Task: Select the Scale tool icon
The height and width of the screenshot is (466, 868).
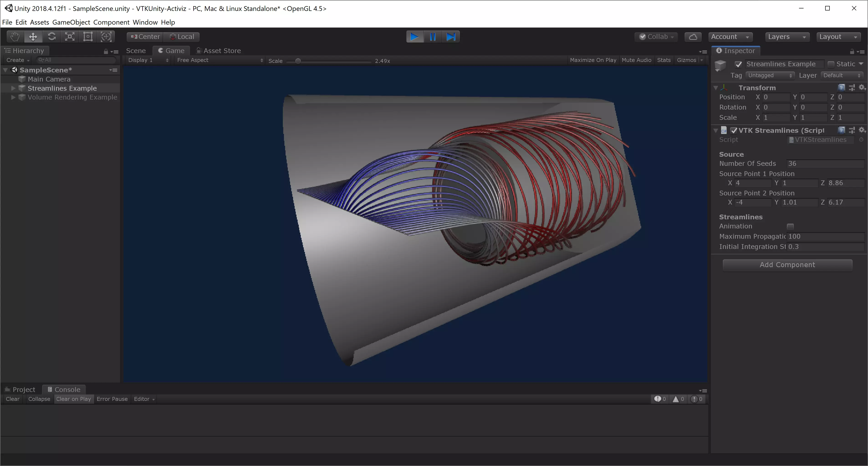Action: 70,37
